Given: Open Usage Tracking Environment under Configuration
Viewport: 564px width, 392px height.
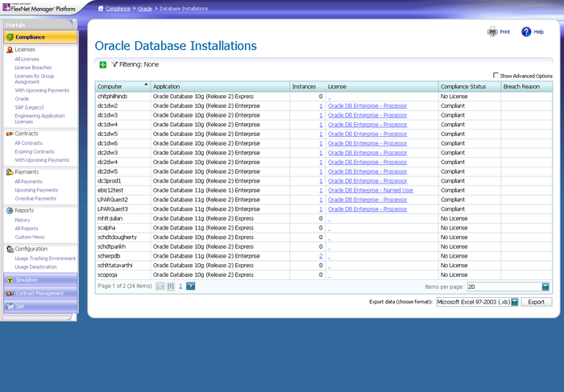Looking at the screenshot, I should (45, 258).
